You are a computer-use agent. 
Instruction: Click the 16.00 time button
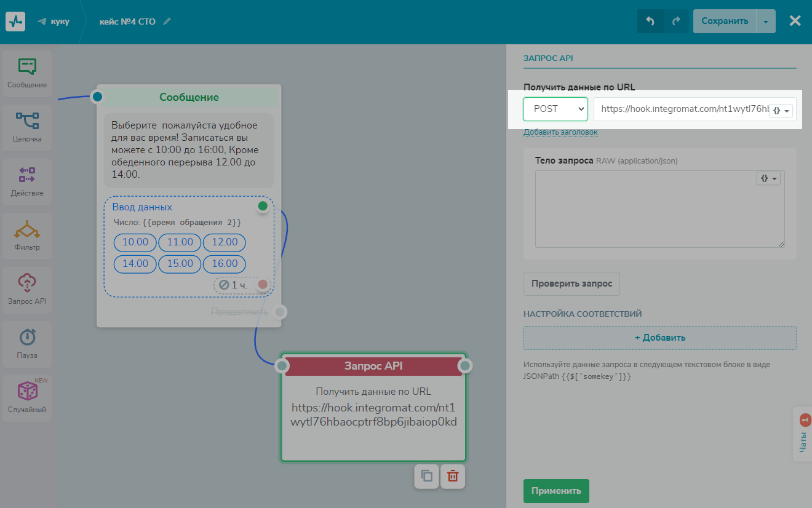pos(225,264)
